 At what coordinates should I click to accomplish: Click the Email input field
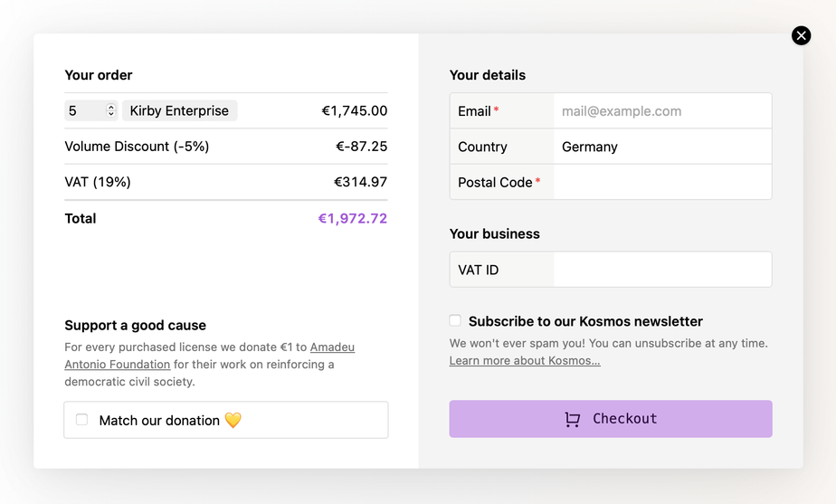(x=661, y=111)
